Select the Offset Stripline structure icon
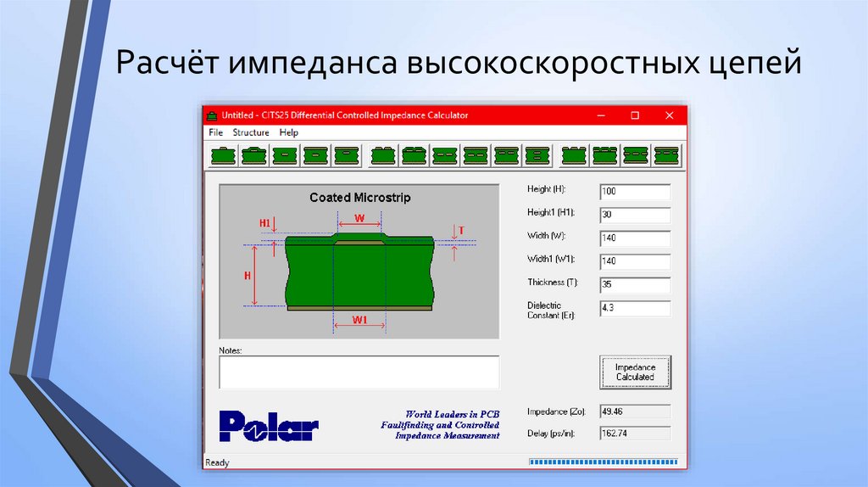Viewport: 868px width, 487px height. [x=347, y=155]
